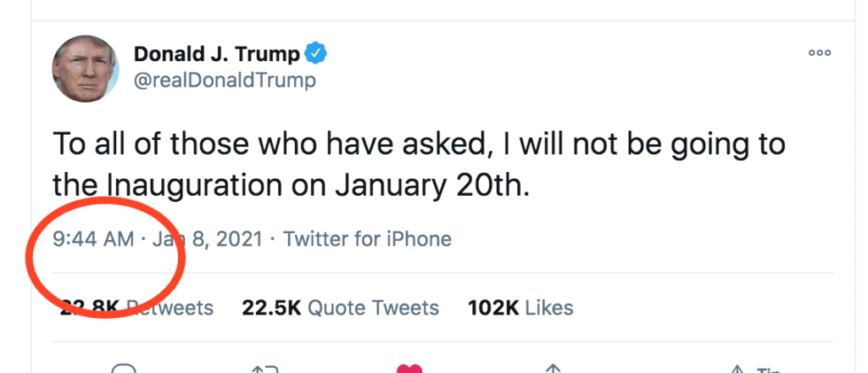Click the Tip icon
Image resolution: width=868 pixels, height=373 pixels.
pyautogui.click(x=737, y=368)
